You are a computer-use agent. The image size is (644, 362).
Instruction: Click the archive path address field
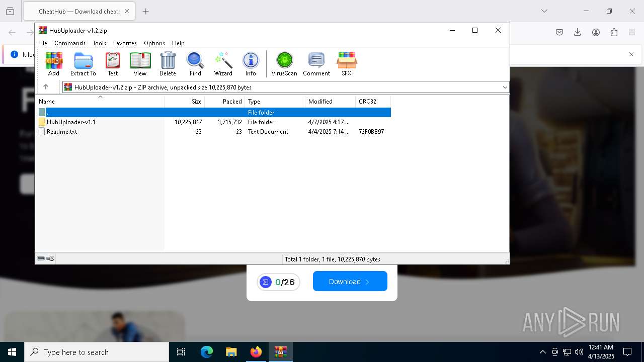click(x=285, y=87)
